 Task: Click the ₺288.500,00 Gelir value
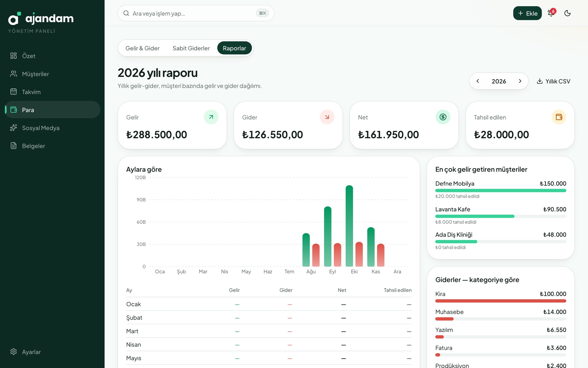click(156, 134)
